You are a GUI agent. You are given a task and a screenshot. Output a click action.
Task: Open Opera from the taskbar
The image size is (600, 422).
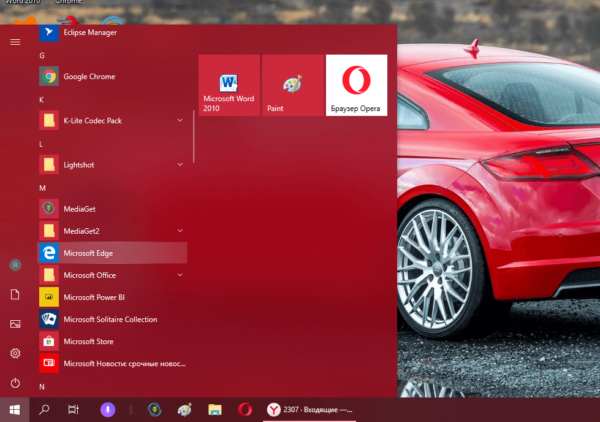245,410
